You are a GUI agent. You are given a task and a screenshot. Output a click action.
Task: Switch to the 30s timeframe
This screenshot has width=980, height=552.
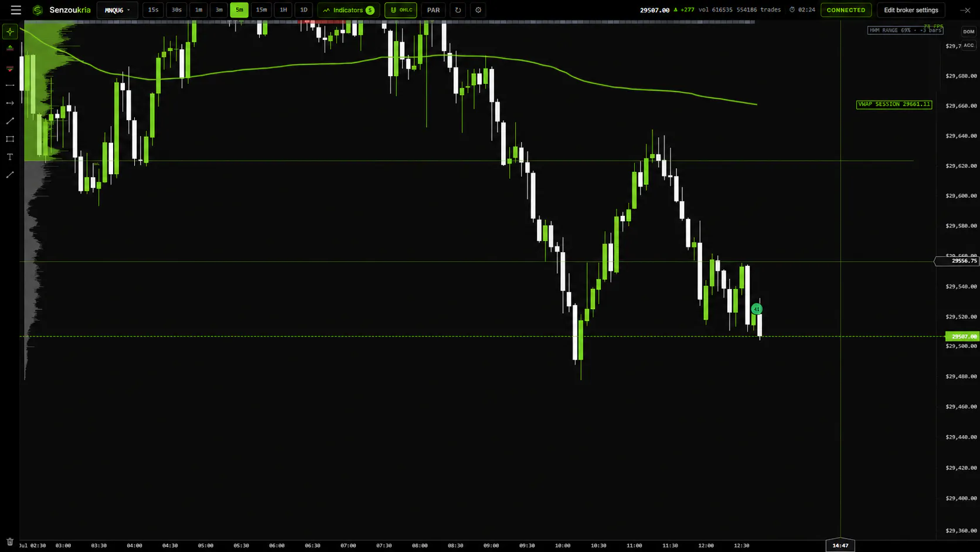coord(176,10)
